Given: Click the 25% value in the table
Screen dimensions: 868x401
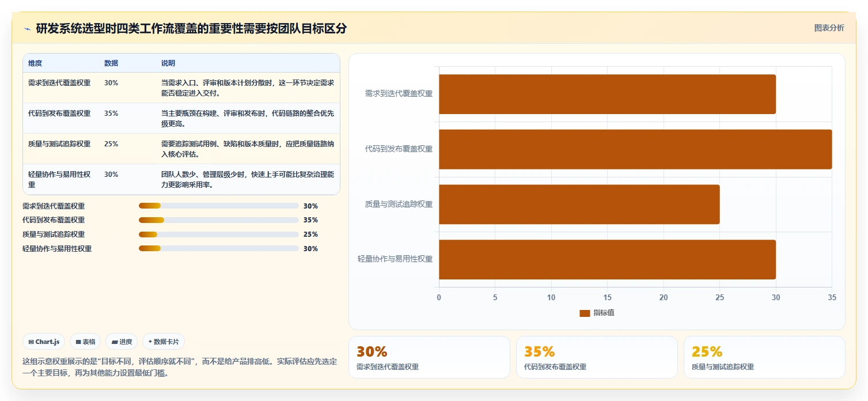Looking at the screenshot, I should point(111,144).
